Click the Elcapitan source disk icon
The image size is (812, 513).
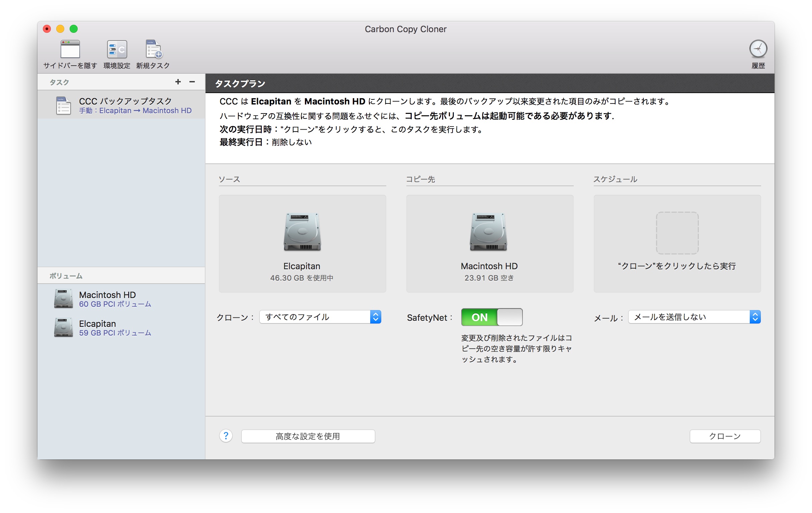(302, 232)
